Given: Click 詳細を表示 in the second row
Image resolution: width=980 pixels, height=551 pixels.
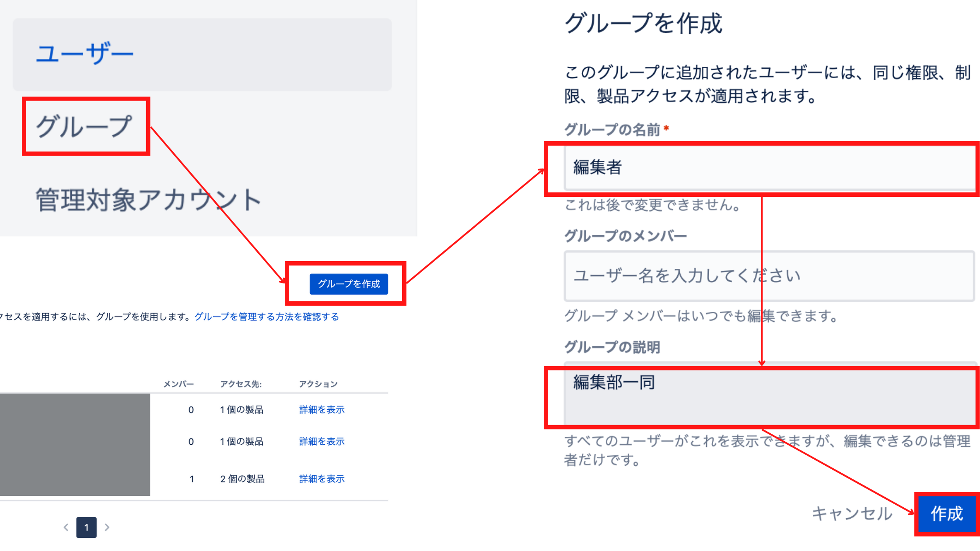Looking at the screenshot, I should pyautogui.click(x=322, y=442).
